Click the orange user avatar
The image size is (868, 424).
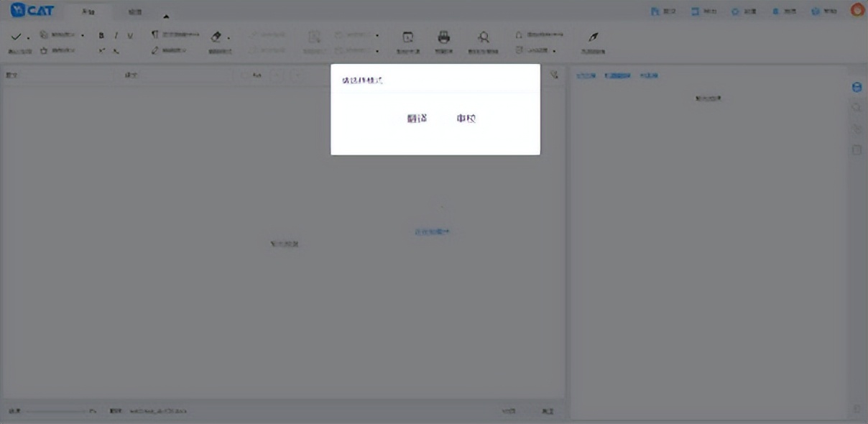coord(857,10)
